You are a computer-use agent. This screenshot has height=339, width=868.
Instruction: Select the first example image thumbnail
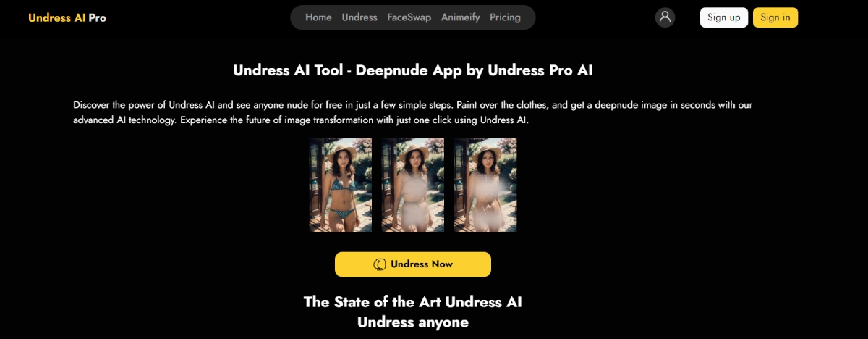tap(341, 185)
